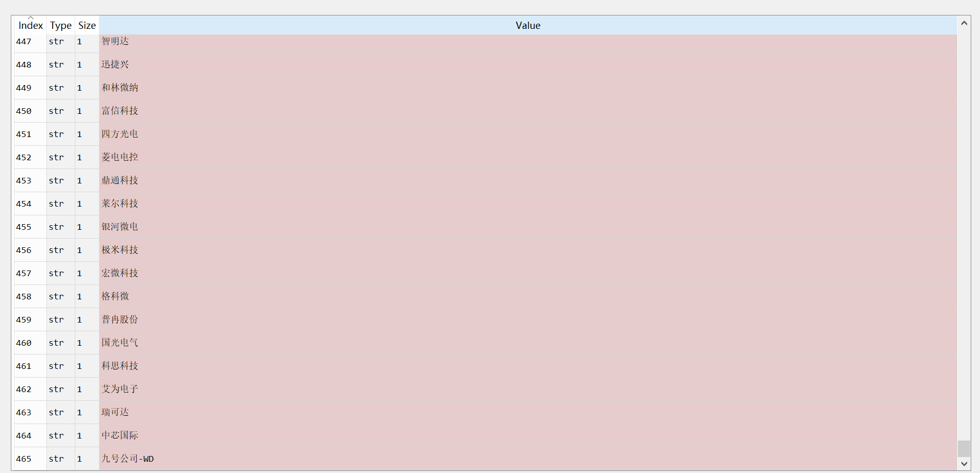Click index cell 465
Screen dimensions: 980x473
point(30,459)
